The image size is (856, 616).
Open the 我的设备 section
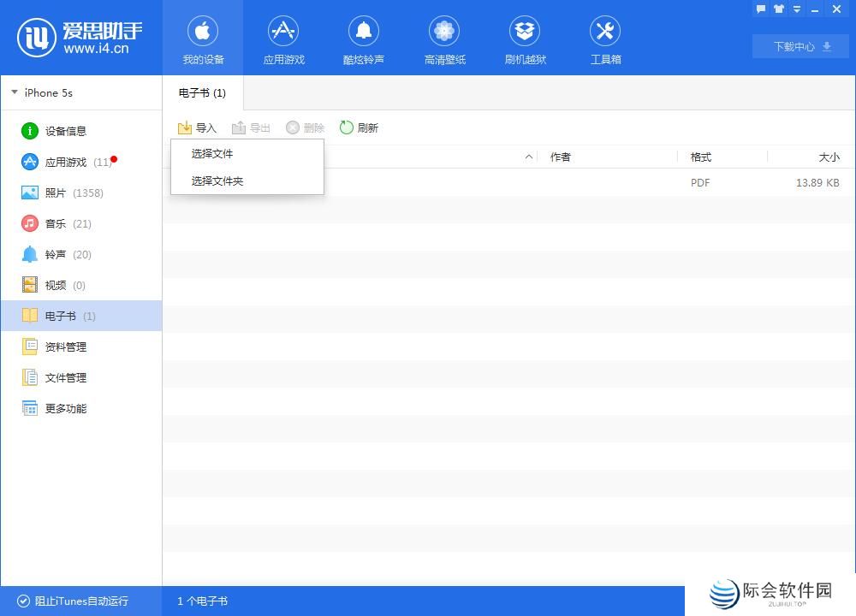click(x=203, y=38)
